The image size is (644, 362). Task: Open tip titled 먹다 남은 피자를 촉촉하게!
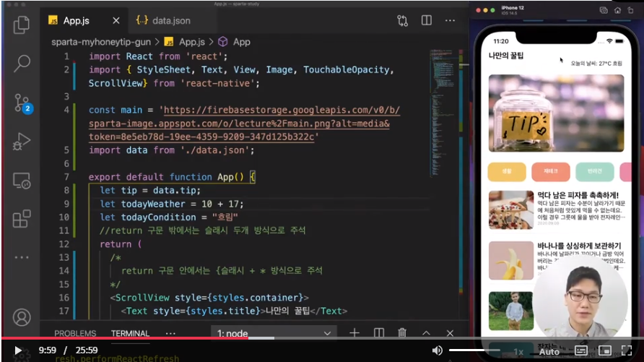coord(578,195)
